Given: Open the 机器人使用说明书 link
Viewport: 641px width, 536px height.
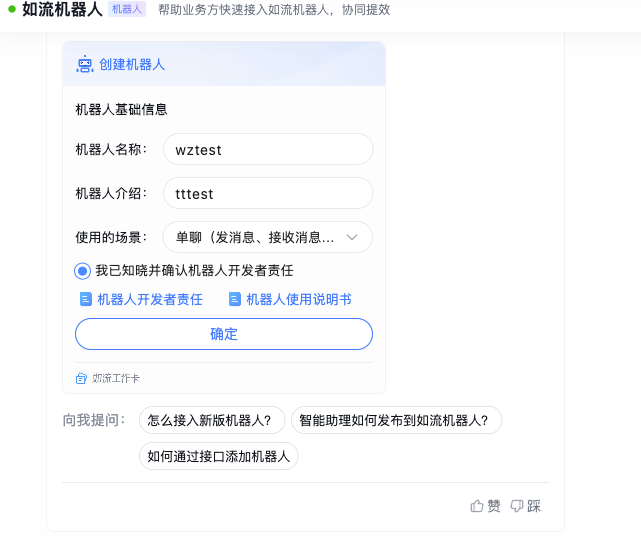Looking at the screenshot, I should coord(299,299).
